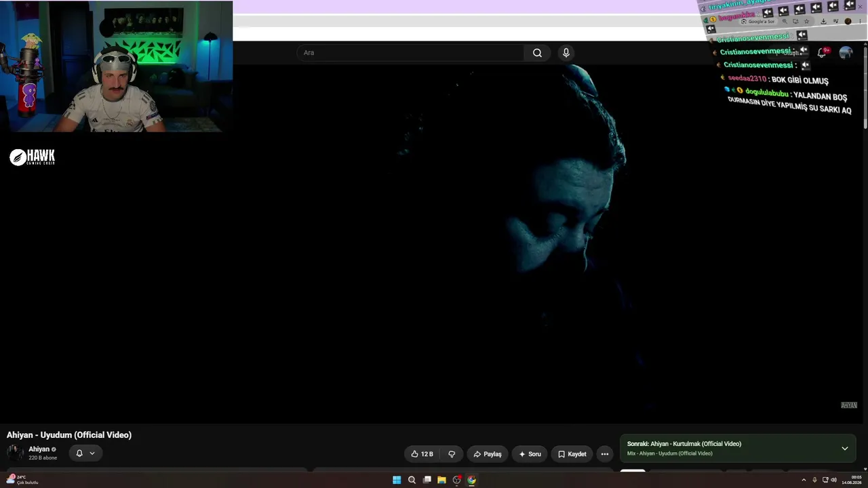Viewport: 868px width, 488px height.
Task: Click the Google'a Sor chip in address bar
Action: (x=757, y=22)
